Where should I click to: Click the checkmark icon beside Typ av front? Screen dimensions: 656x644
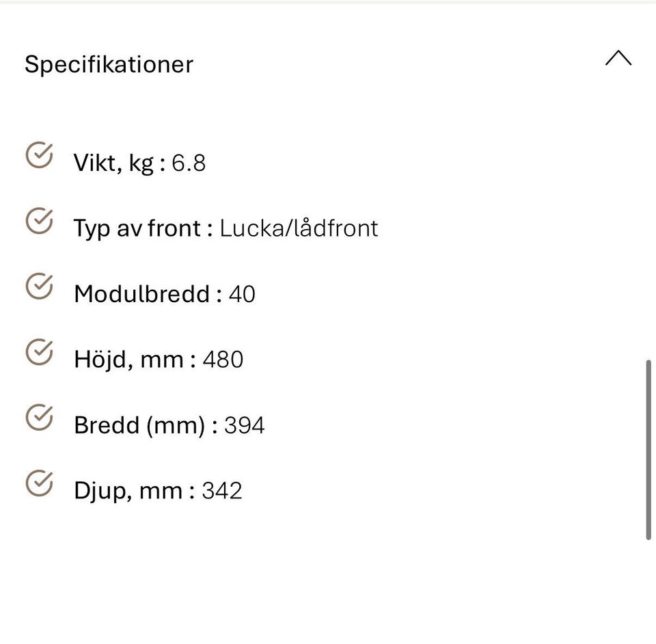[x=40, y=221]
